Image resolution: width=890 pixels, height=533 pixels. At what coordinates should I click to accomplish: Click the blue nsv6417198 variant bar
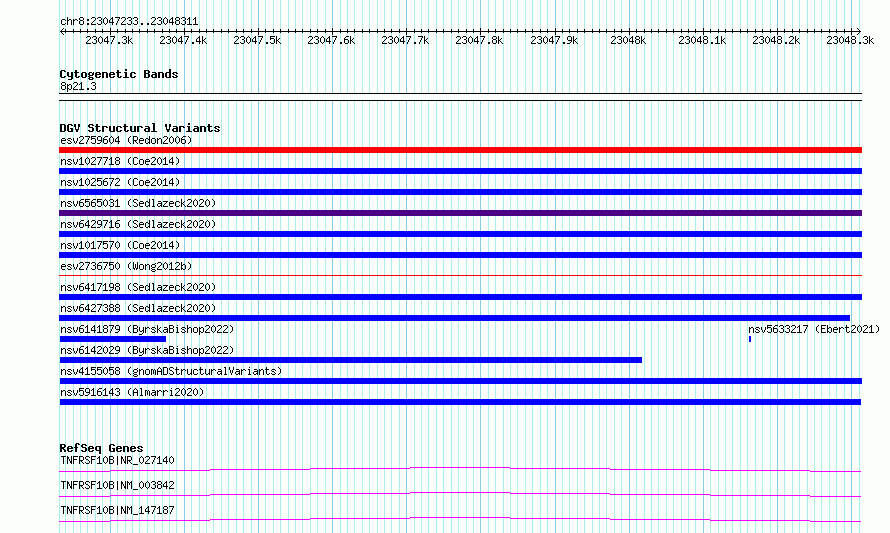(x=460, y=297)
